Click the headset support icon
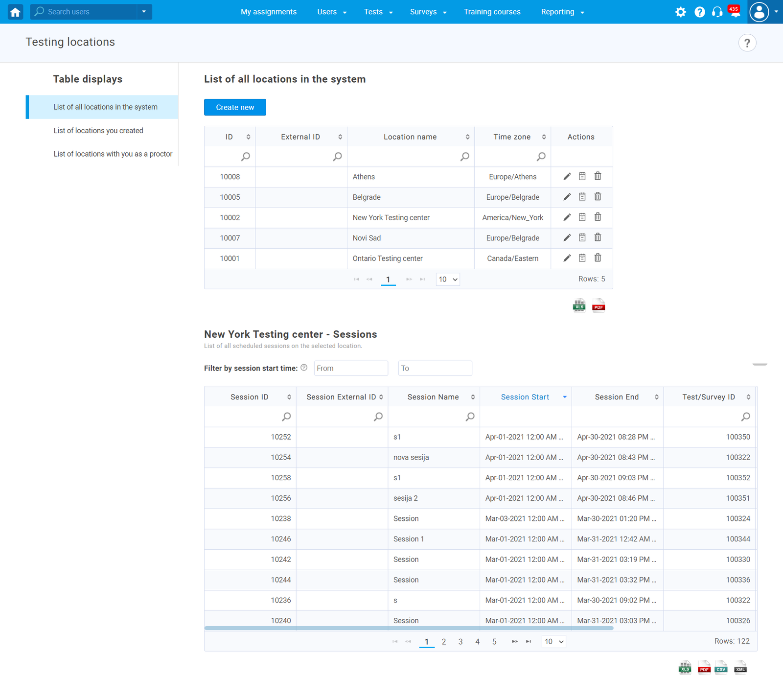The width and height of the screenshot is (783, 700). 717,12
